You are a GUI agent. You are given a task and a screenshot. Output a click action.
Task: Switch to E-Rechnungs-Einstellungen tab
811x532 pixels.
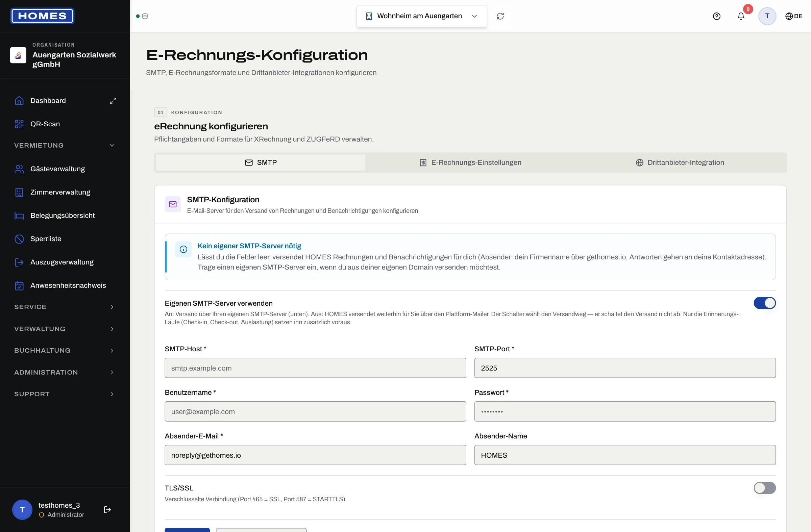pos(470,162)
